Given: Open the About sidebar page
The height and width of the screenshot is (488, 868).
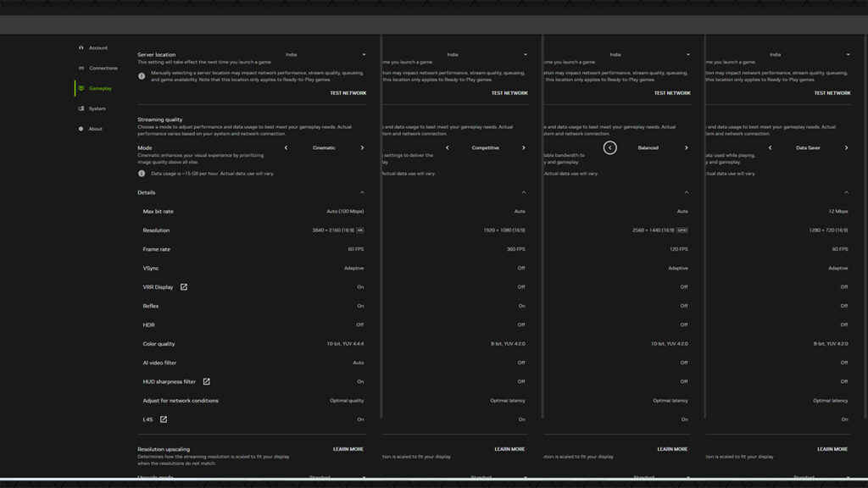Looking at the screenshot, I should coord(95,129).
